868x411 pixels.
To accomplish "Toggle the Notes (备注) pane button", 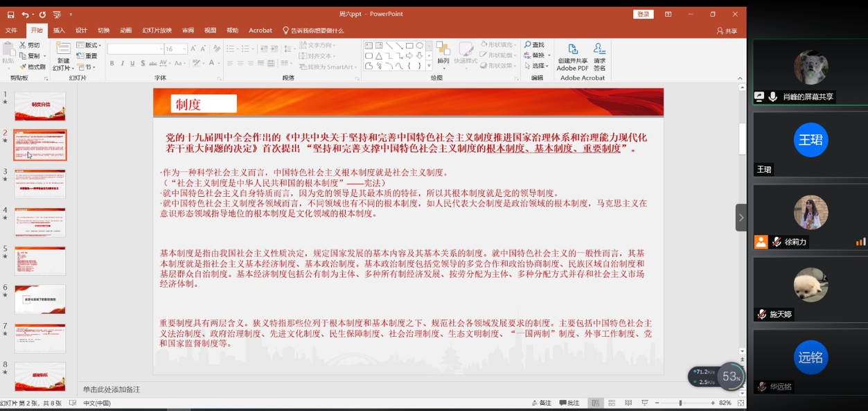I will (x=542, y=403).
